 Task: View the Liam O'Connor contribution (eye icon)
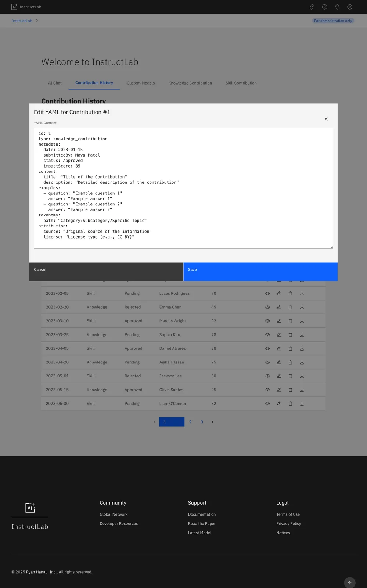(x=267, y=404)
